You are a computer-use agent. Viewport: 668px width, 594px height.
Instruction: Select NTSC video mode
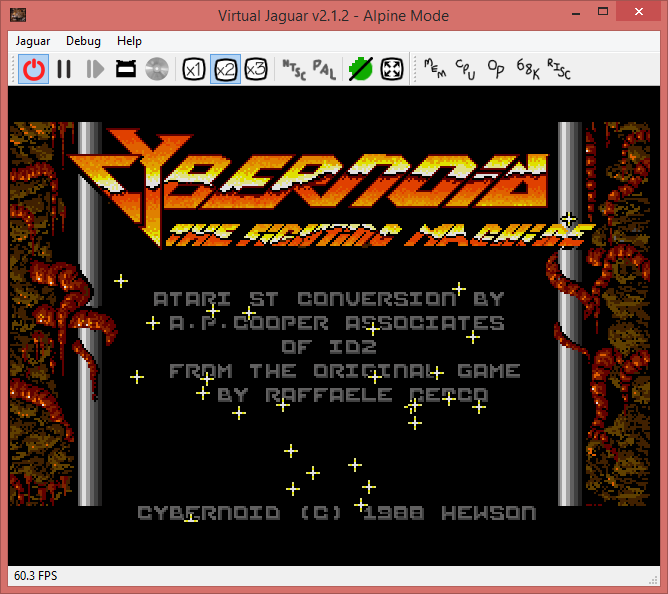tap(293, 69)
